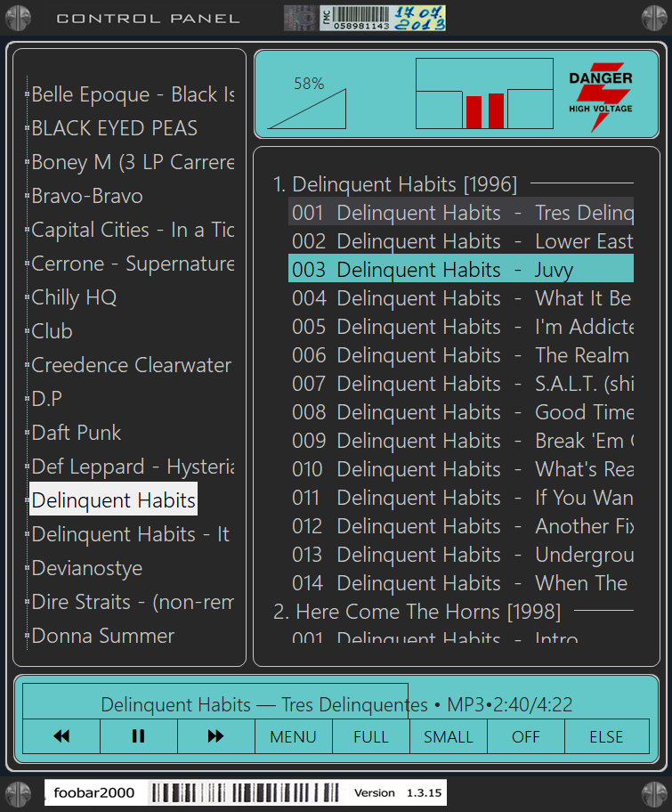Click the top-right rivet screw icon
This screenshot has height=812, width=672.
pos(654,18)
